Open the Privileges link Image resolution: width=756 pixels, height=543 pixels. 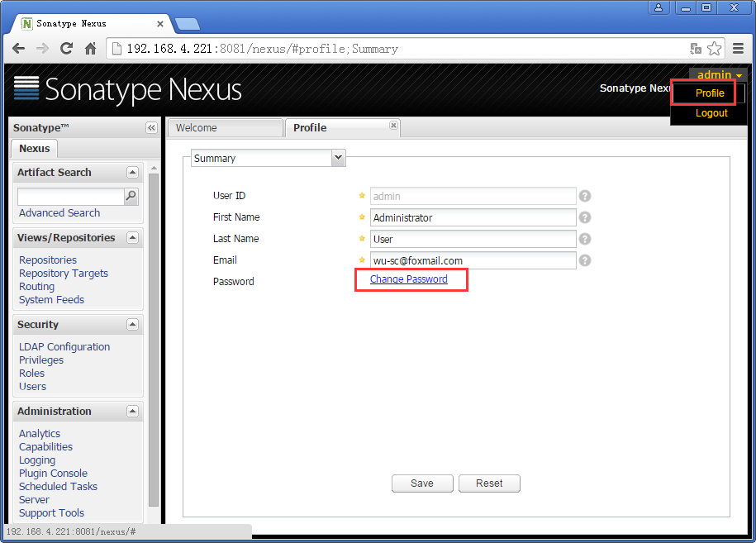pyautogui.click(x=41, y=360)
